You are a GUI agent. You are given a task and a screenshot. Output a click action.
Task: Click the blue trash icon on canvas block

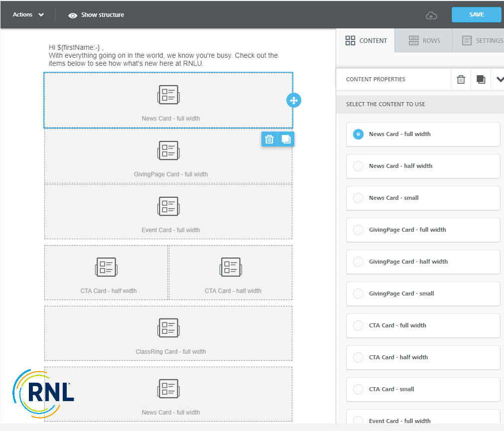(x=269, y=140)
